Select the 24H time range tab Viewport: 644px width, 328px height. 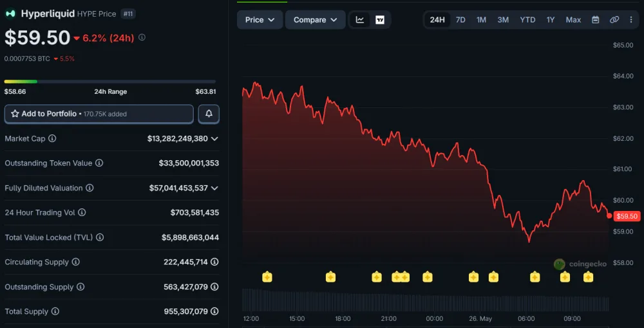437,20
